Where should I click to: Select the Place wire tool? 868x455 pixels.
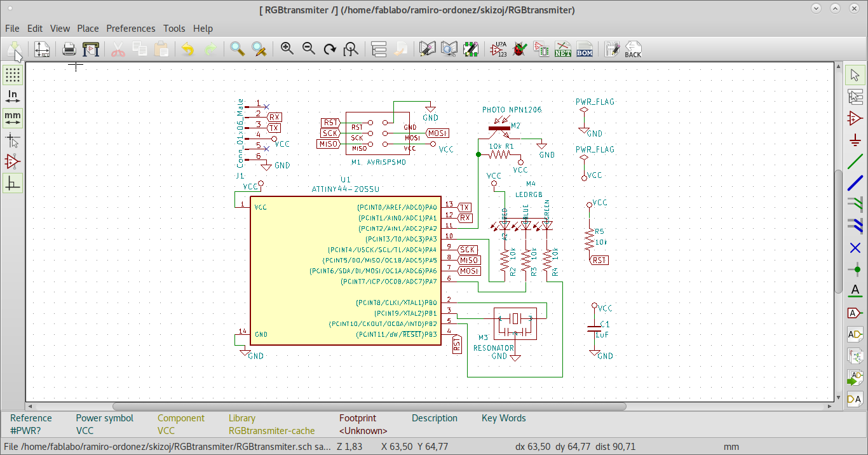[855, 161]
